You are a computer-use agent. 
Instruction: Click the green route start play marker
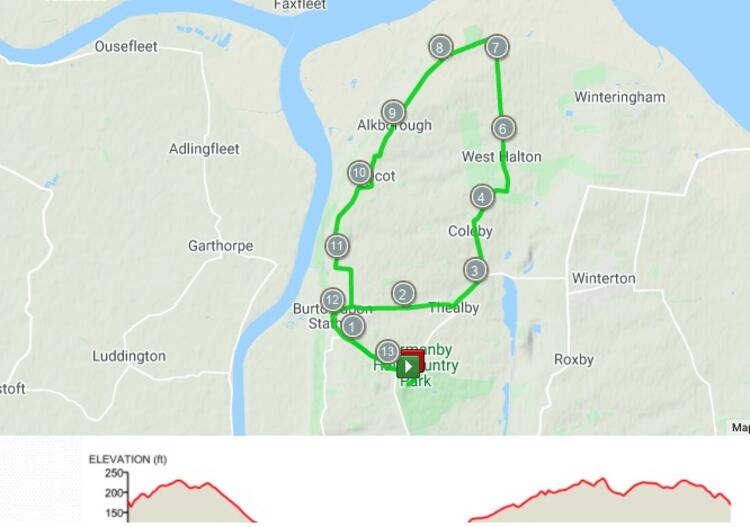[x=408, y=367]
